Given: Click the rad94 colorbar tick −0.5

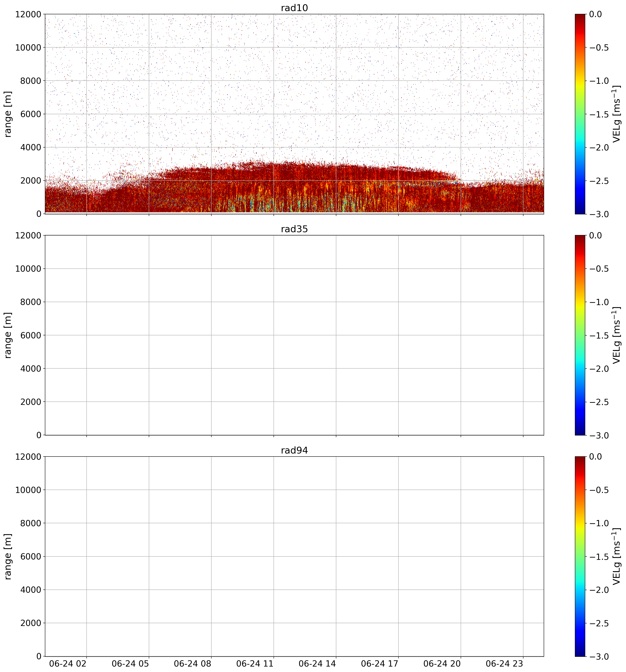Looking at the screenshot, I should click(599, 490).
